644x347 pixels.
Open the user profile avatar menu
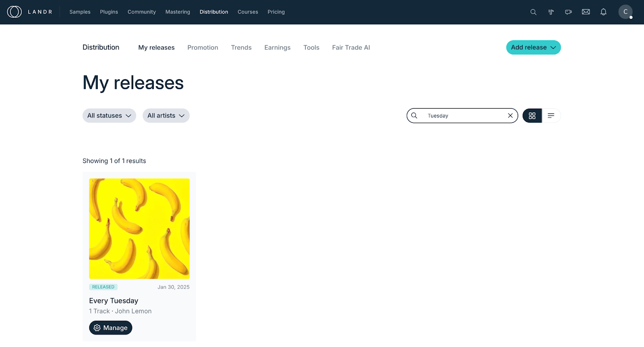point(625,12)
